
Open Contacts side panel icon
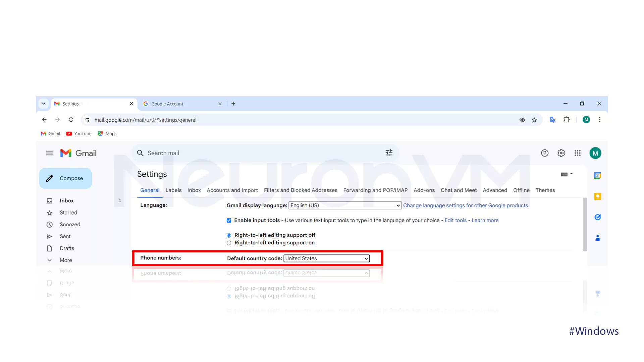597,238
